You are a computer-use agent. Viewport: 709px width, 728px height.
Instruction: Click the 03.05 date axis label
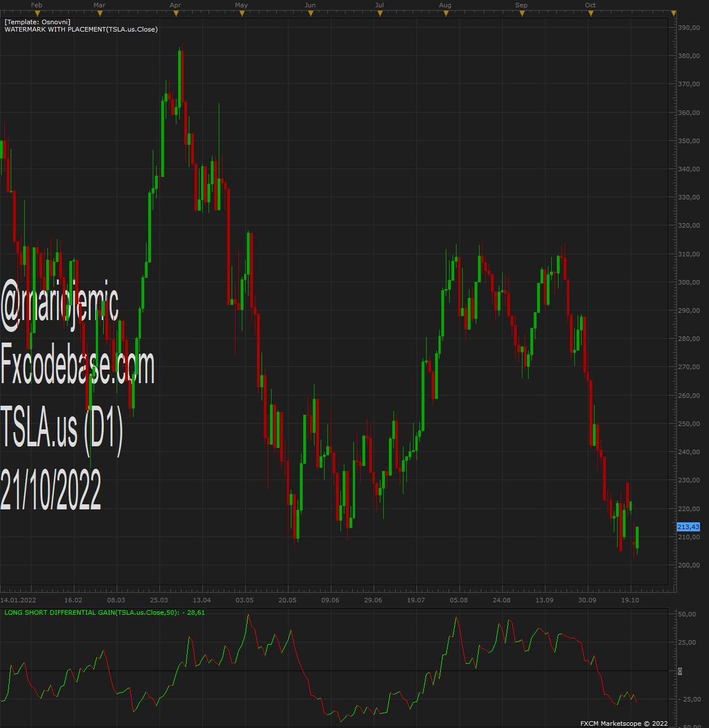pos(245,600)
